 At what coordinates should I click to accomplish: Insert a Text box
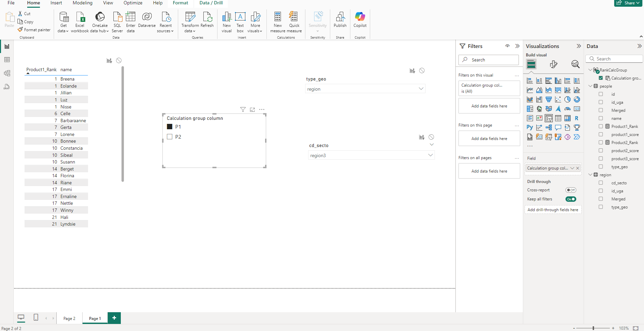point(240,22)
